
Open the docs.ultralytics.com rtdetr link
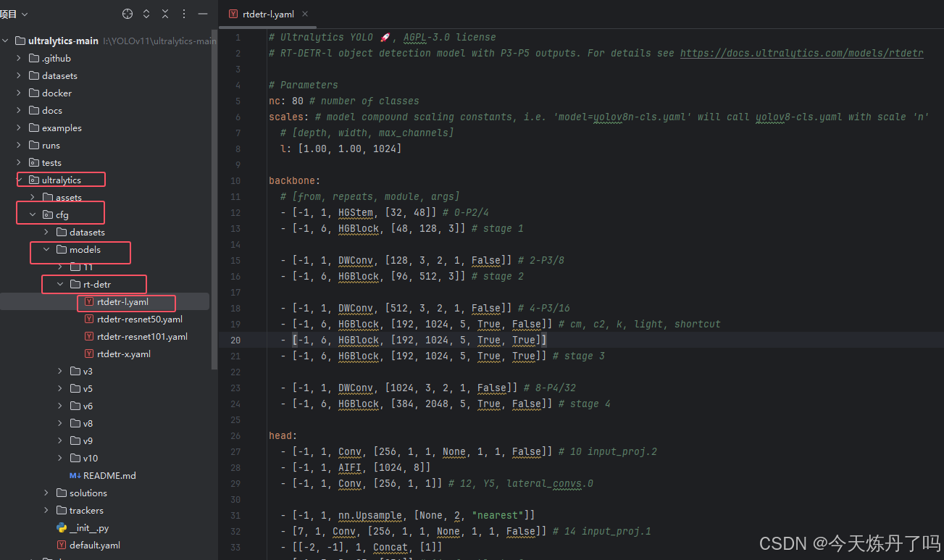pos(801,53)
